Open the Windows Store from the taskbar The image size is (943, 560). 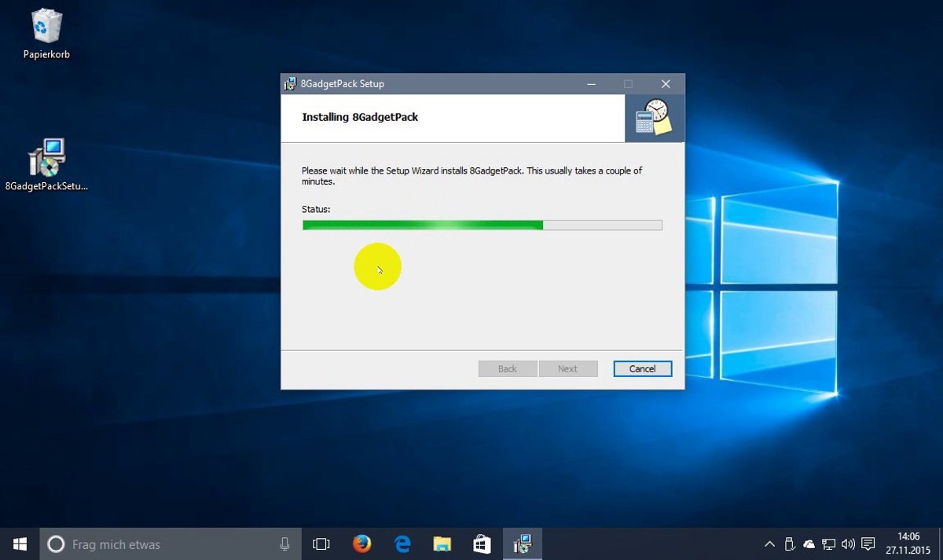point(482,543)
